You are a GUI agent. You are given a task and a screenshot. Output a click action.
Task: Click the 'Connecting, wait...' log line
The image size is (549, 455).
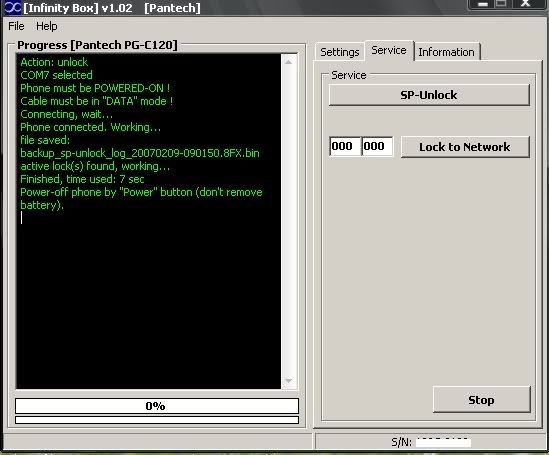(x=66, y=114)
